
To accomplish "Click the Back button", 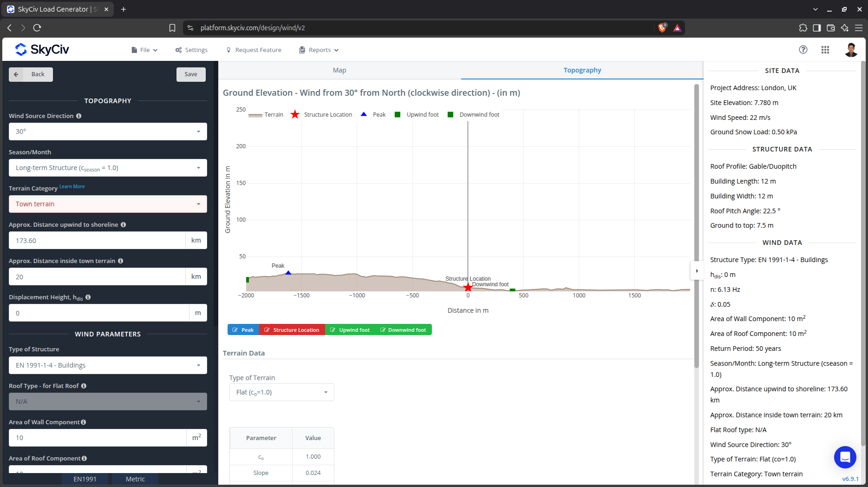I will tap(31, 74).
